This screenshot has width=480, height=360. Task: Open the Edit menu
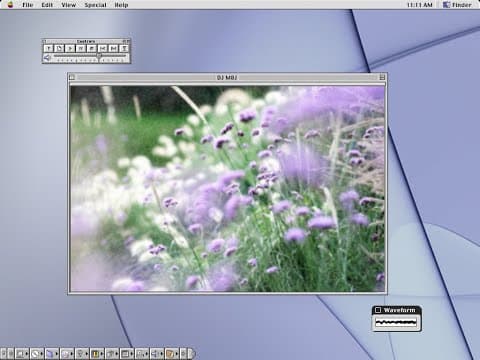pos(47,5)
